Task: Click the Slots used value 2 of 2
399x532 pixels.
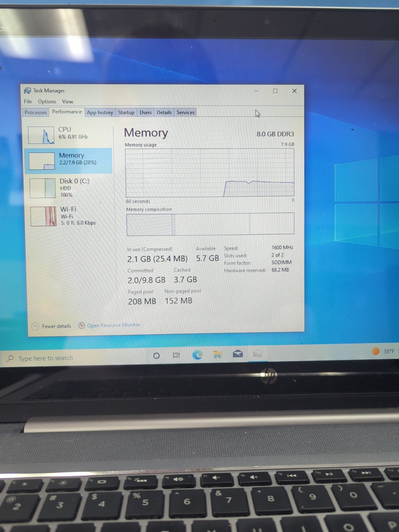Action: click(x=277, y=255)
